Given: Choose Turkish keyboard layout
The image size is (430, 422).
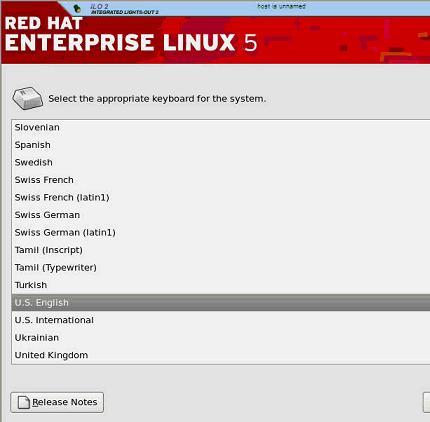Looking at the screenshot, I should 221,285.
